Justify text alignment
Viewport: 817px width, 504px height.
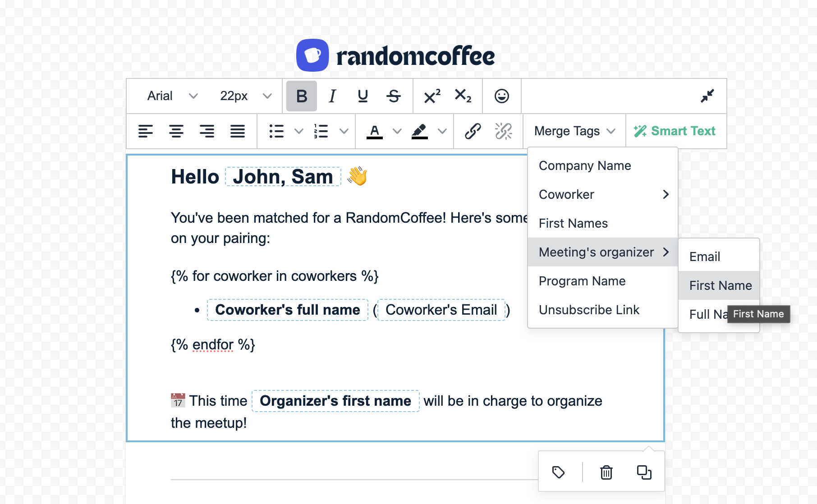(x=238, y=131)
